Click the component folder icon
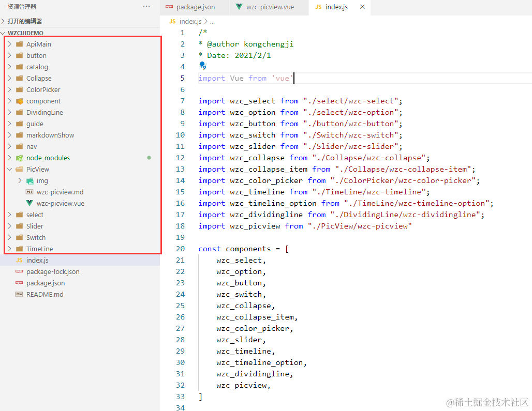This screenshot has width=532, height=411. 20,101
